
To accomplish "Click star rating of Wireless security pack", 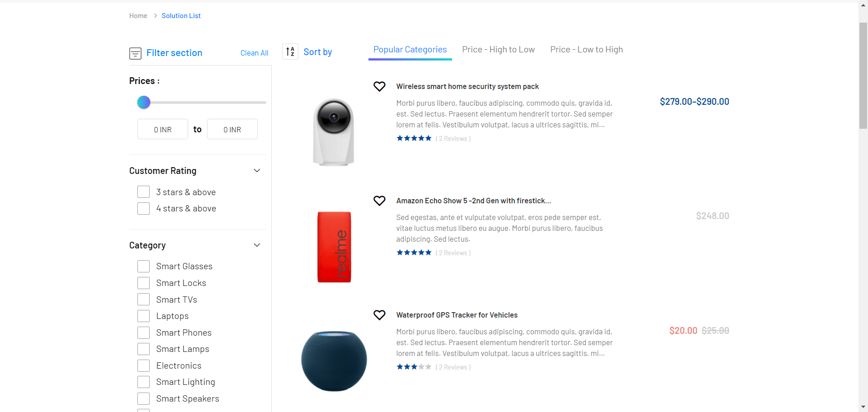I will (414, 139).
